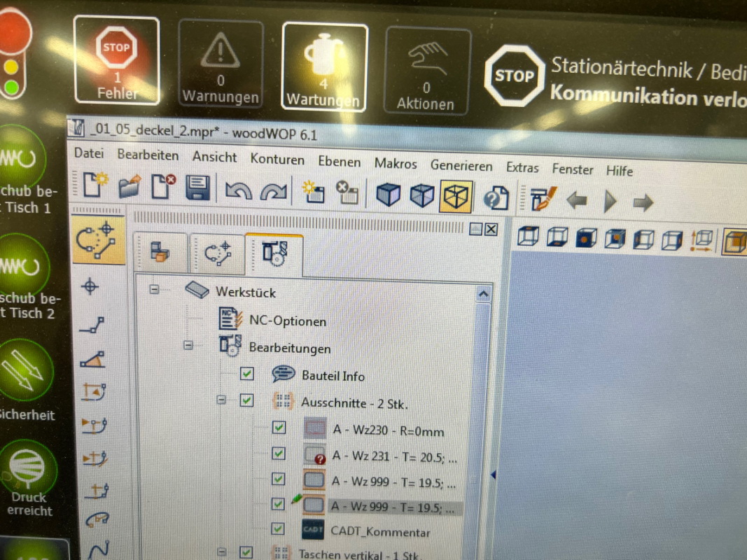Image resolution: width=747 pixels, height=560 pixels.
Task: Collapse the Bearbeitungen tree node
Action: (188, 344)
